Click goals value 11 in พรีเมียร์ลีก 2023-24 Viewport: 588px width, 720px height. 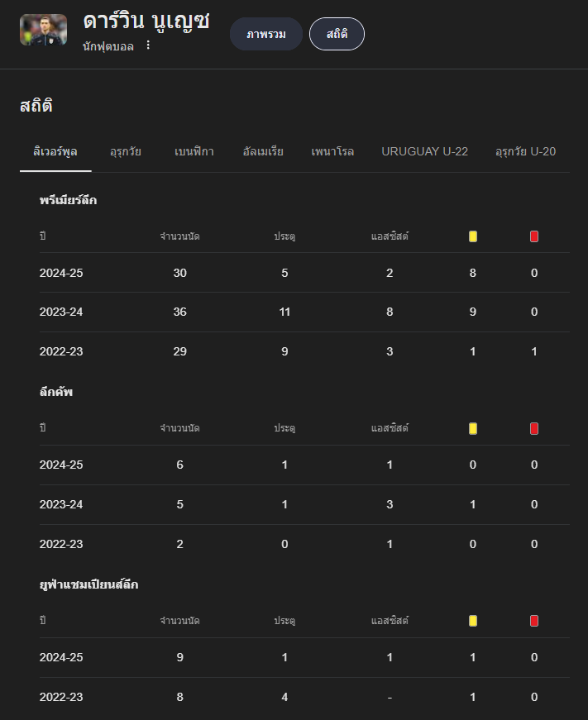click(x=284, y=312)
